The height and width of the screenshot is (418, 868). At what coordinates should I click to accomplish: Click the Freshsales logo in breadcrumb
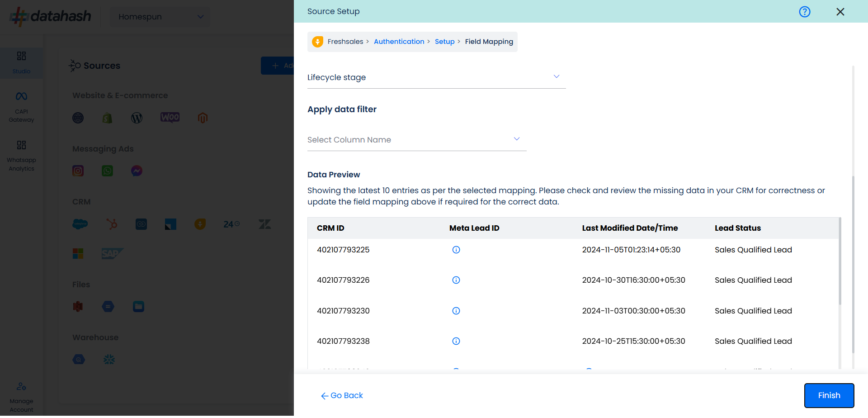click(318, 42)
